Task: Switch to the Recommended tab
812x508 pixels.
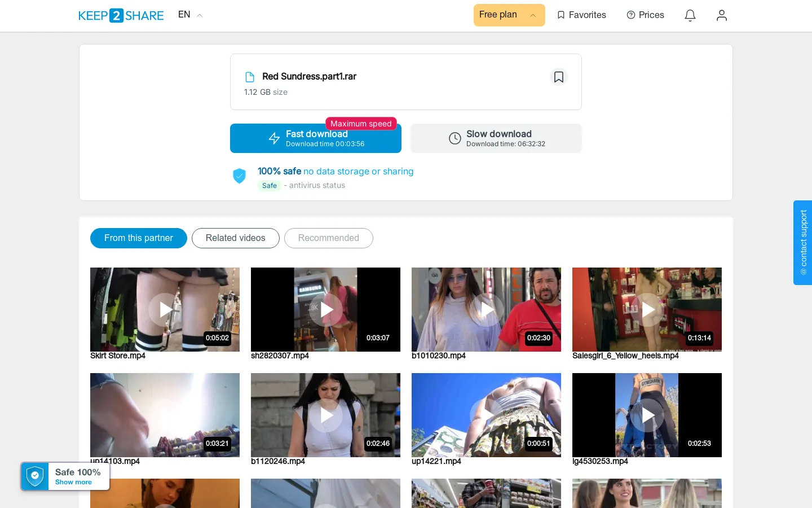Action: 329,238
